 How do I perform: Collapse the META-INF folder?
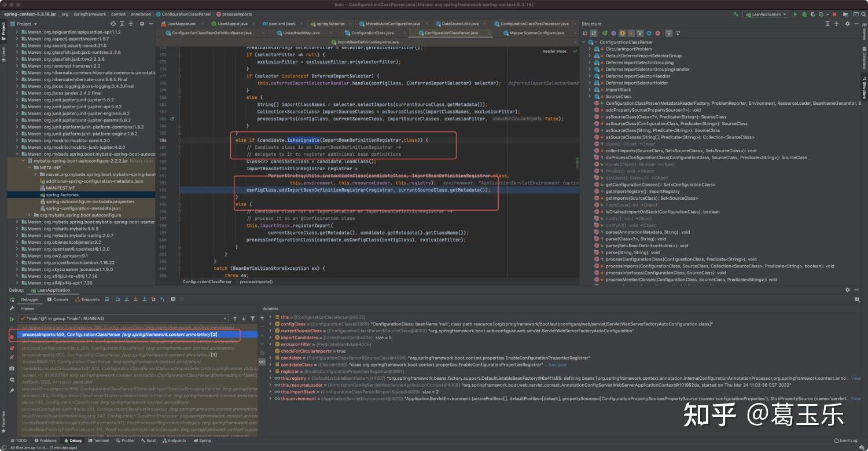pyautogui.click(x=31, y=167)
